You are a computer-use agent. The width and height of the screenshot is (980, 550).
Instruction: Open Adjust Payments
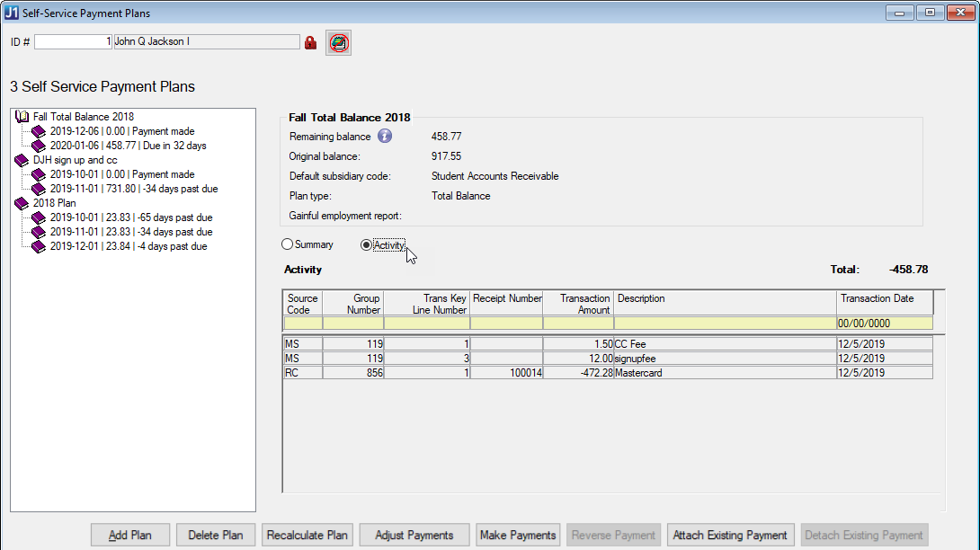[x=414, y=535]
